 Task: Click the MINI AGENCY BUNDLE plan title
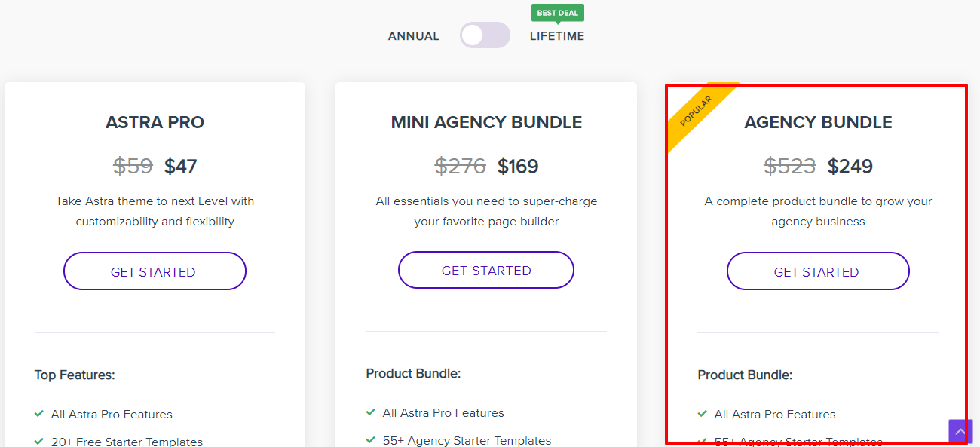tap(486, 122)
